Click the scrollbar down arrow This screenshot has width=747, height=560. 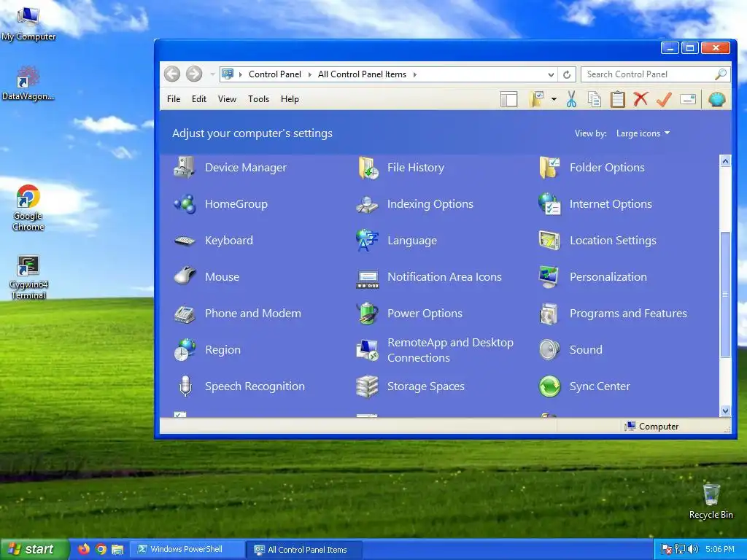tap(725, 411)
